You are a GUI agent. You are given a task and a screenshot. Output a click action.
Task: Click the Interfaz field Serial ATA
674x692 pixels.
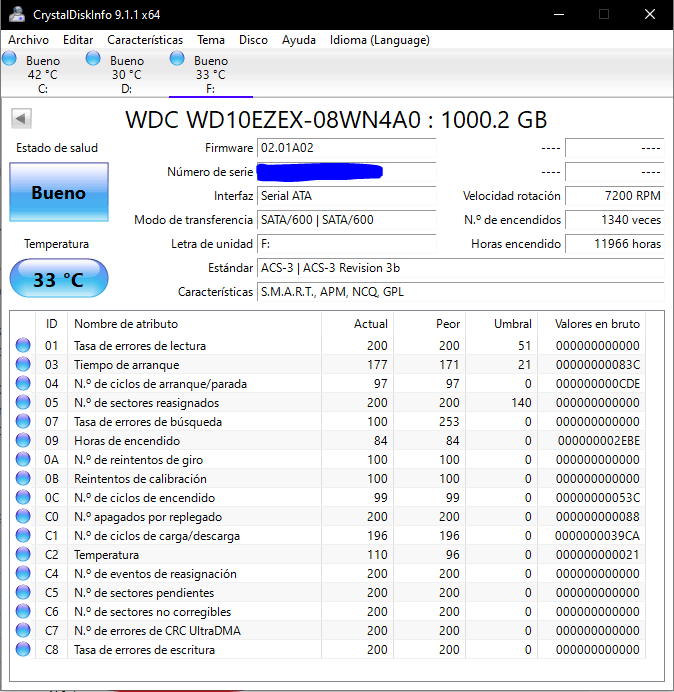click(346, 196)
